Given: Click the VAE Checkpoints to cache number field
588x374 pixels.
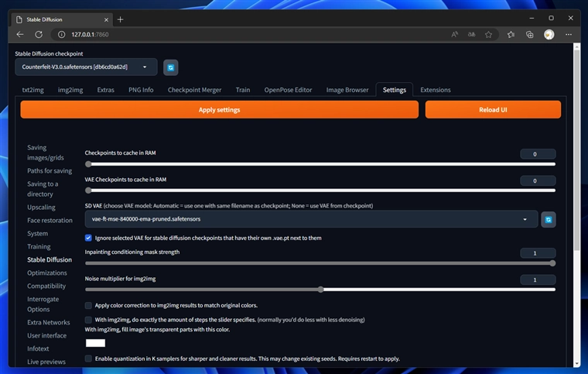Looking at the screenshot, I should (x=538, y=181).
